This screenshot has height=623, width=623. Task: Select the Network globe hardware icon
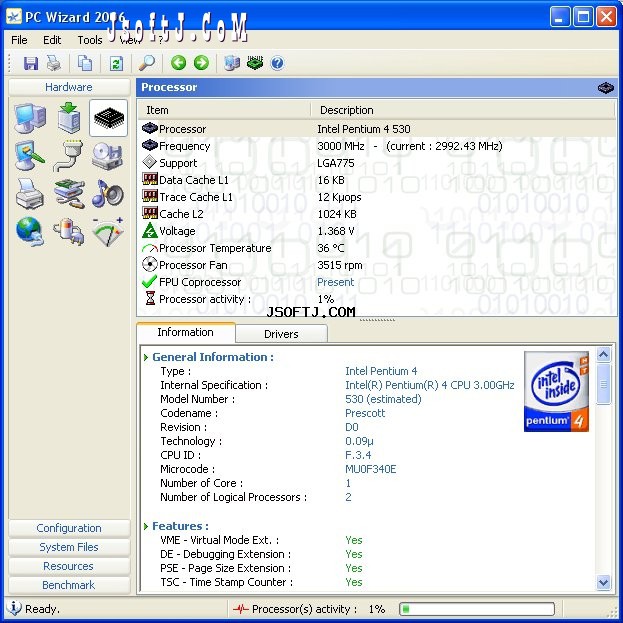(x=30, y=232)
